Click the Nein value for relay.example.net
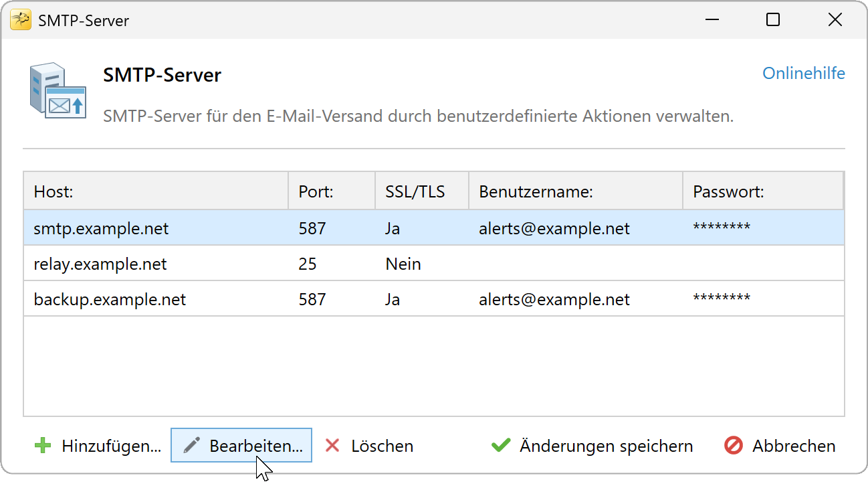 (403, 264)
